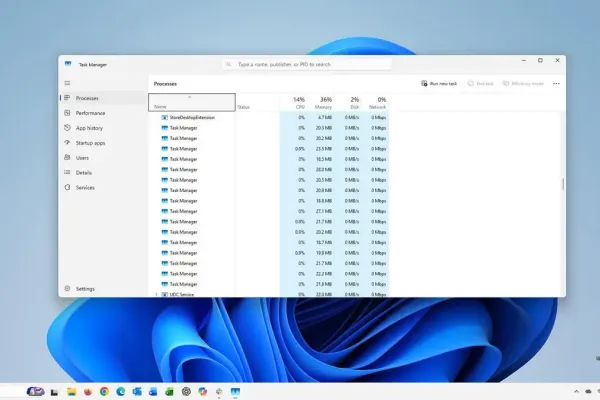The image size is (600, 400).
Task: Open the Services page
Action: pos(103,188)
